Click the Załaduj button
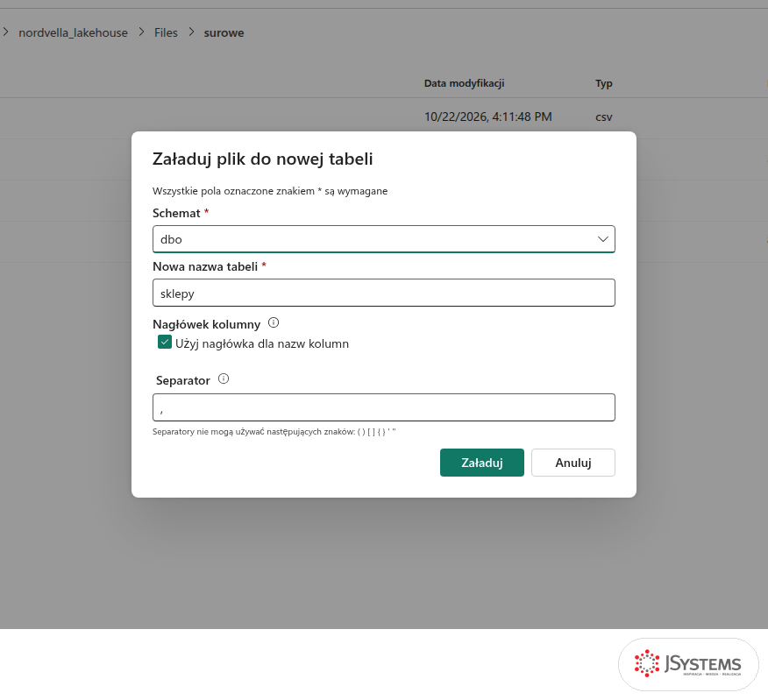The height and width of the screenshot is (700, 768). (482, 463)
